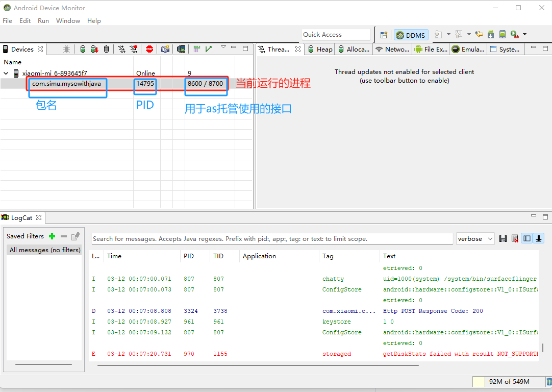Open the System Information tab
Viewport: 552px width, 392px height.
coord(505,50)
